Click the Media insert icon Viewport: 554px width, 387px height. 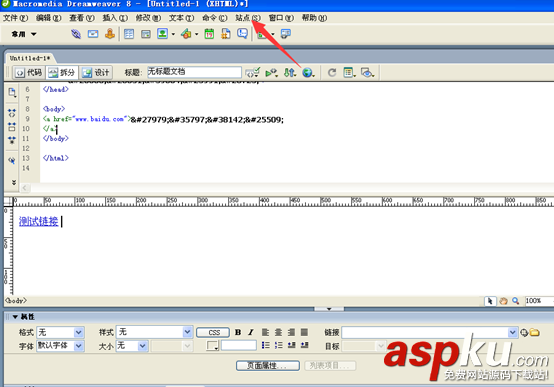186,34
